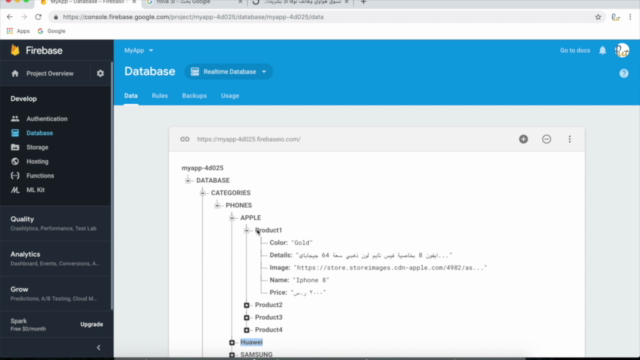Open the Go to docs link
This screenshot has width=640, height=360.
click(x=575, y=50)
